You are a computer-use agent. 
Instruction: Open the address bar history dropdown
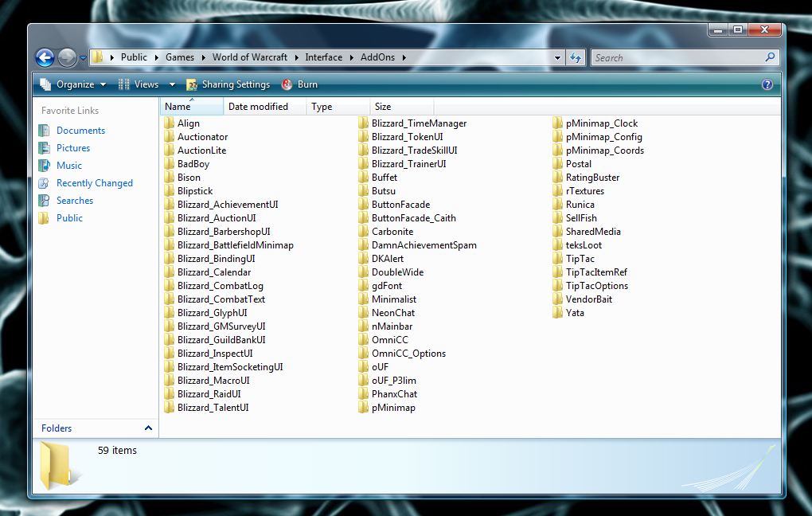[x=557, y=57]
